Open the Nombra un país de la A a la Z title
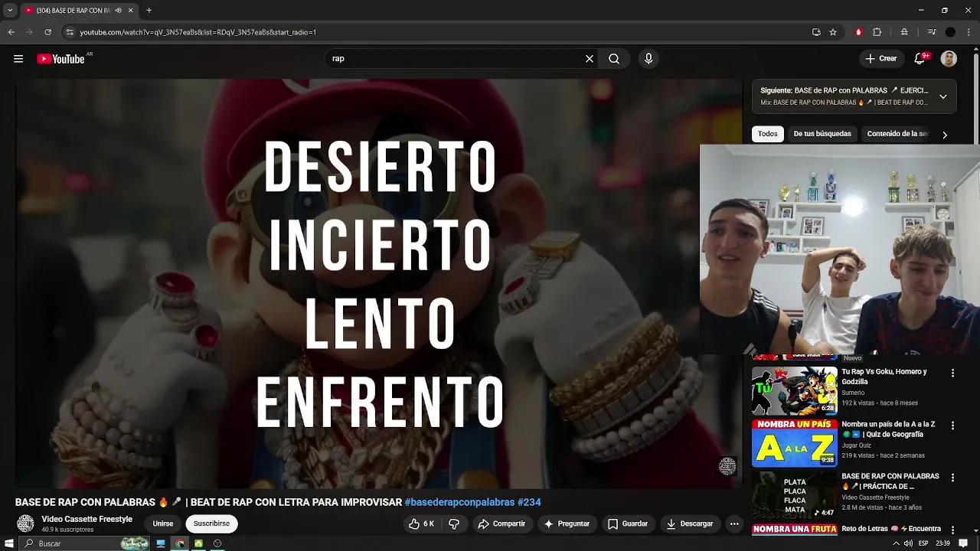This screenshot has width=980, height=551. coord(888,429)
